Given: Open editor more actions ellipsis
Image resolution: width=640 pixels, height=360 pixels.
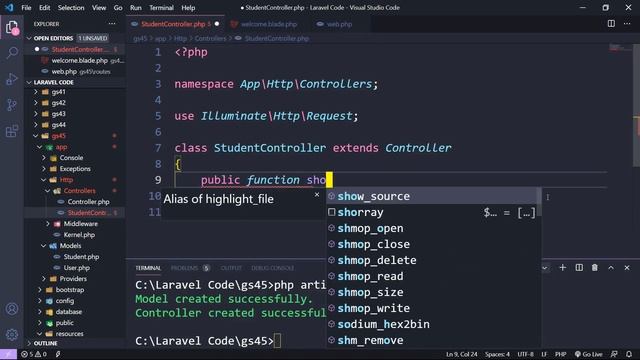Looking at the screenshot, I should point(627,24).
